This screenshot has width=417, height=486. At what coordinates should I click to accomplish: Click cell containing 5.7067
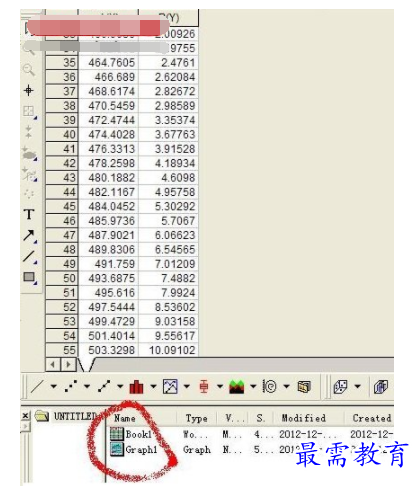pos(168,221)
